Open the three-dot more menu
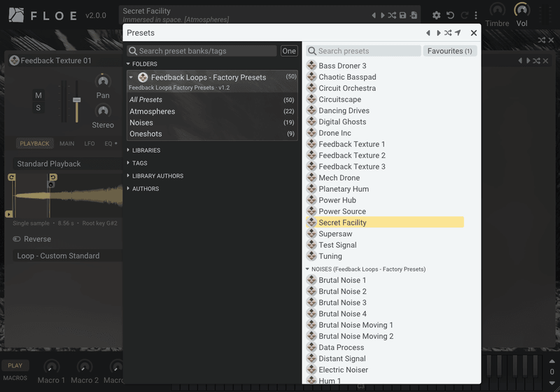Image resolution: width=560 pixels, height=392 pixels. pos(476,15)
